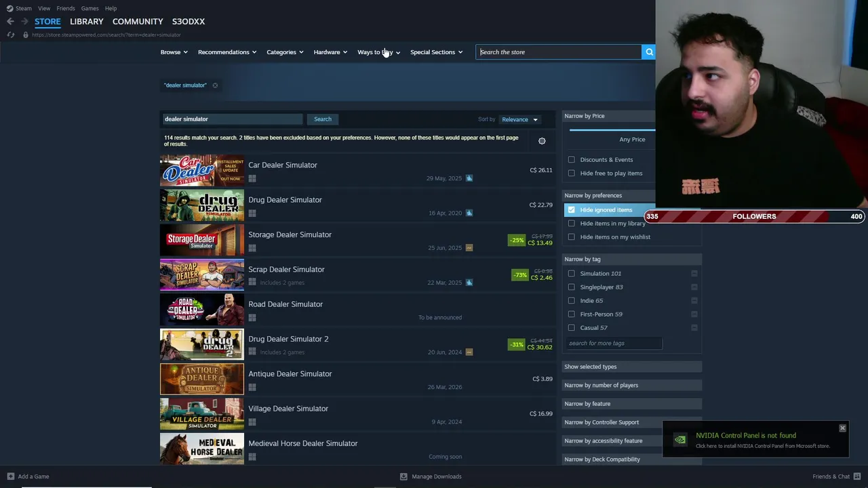Exclude the Singleplayer tag with minus icon
868x488 pixels.
click(694, 287)
